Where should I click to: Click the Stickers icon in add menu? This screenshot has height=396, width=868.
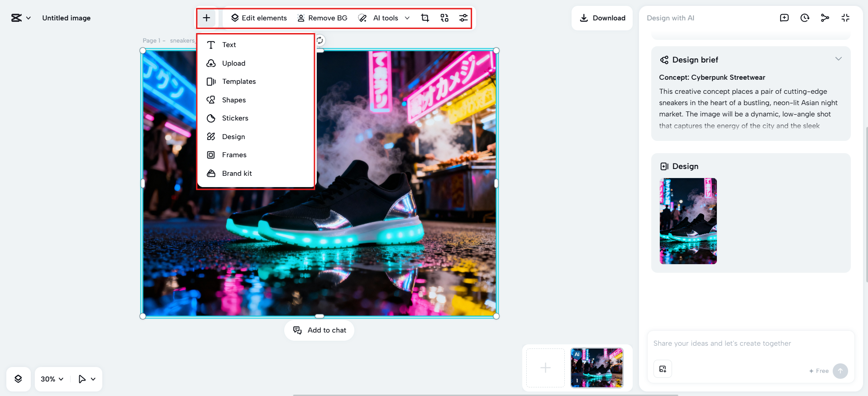pyautogui.click(x=211, y=118)
